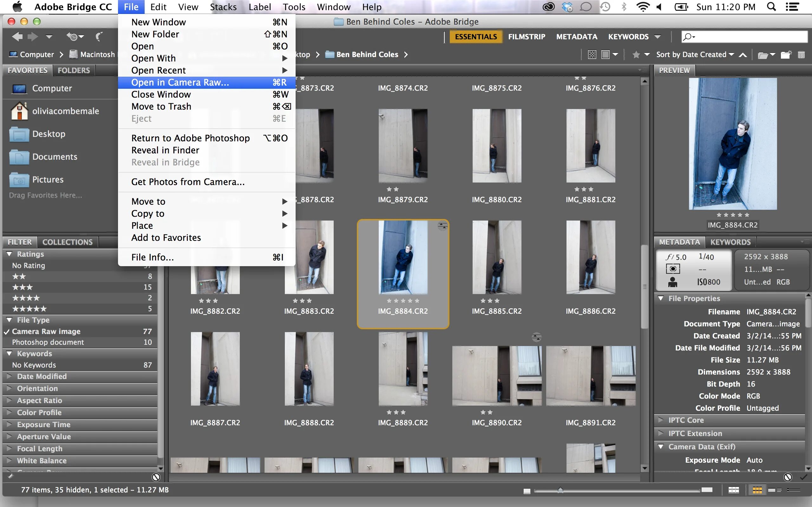Toggle the Photoshop document file type filter

[48, 342]
